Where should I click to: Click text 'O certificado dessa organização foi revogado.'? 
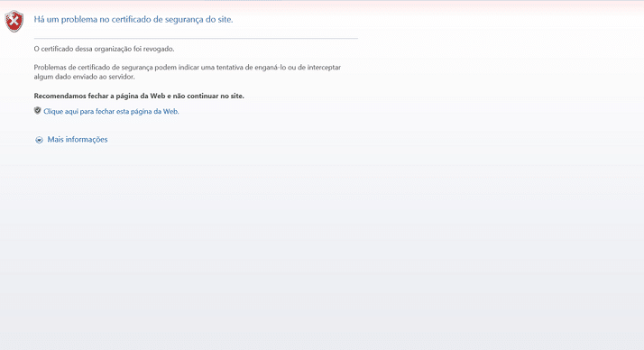click(x=104, y=49)
